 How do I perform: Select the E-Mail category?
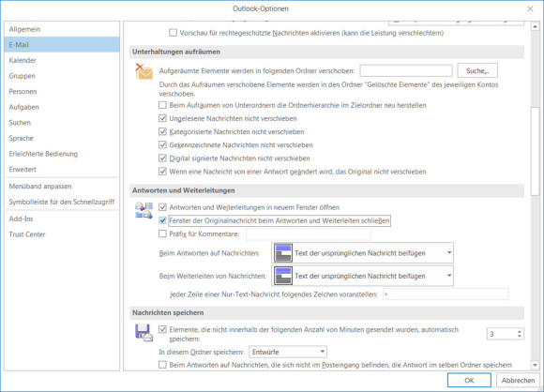[62, 45]
